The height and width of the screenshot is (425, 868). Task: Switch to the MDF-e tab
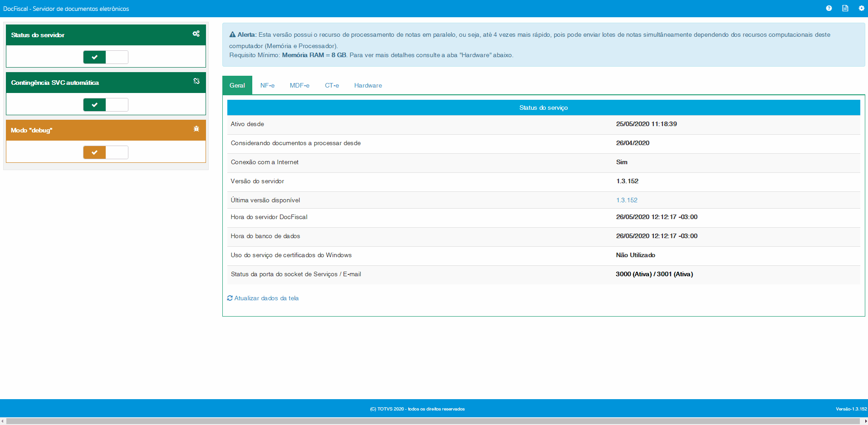pos(299,85)
